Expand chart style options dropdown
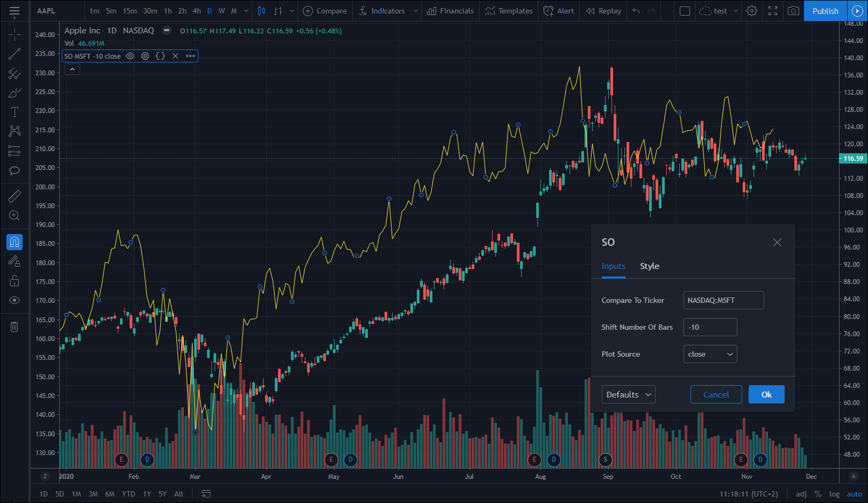The image size is (868, 503). tap(292, 11)
